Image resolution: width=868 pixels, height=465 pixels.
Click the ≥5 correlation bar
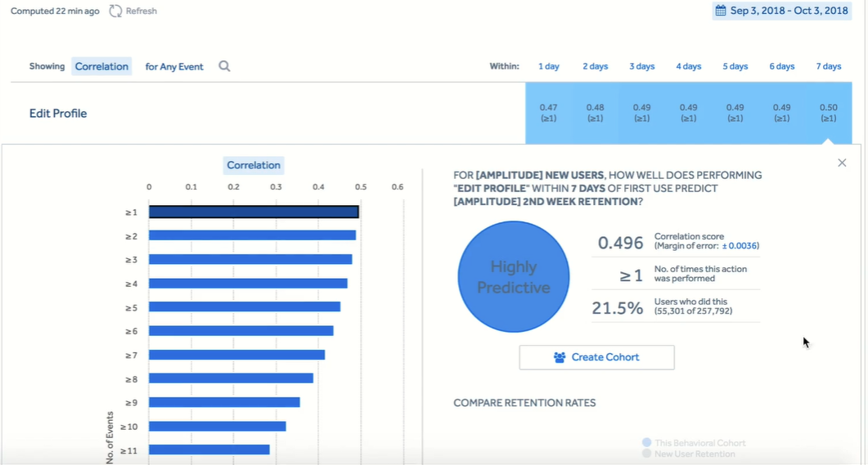(x=245, y=306)
